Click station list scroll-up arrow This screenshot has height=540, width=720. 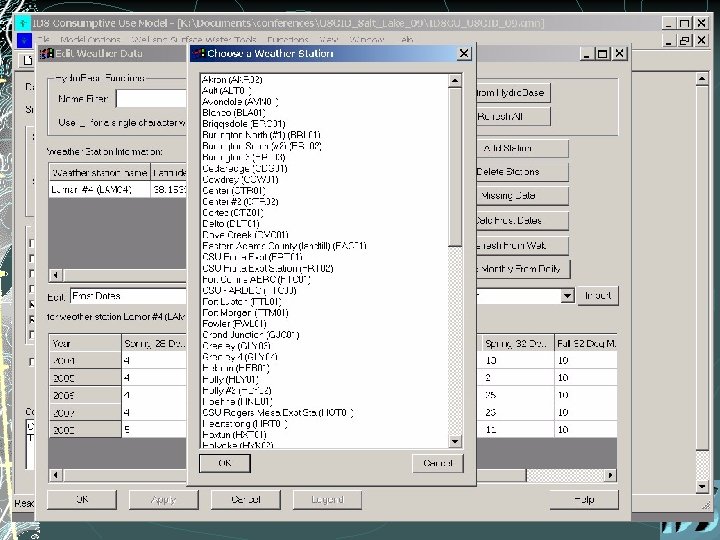click(x=455, y=80)
